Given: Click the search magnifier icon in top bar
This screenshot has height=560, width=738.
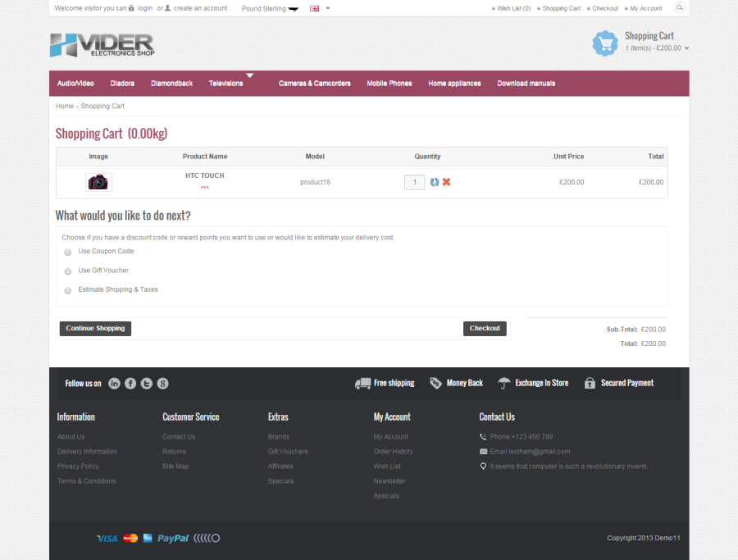Looking at the screenshot, I should point(679,7).
